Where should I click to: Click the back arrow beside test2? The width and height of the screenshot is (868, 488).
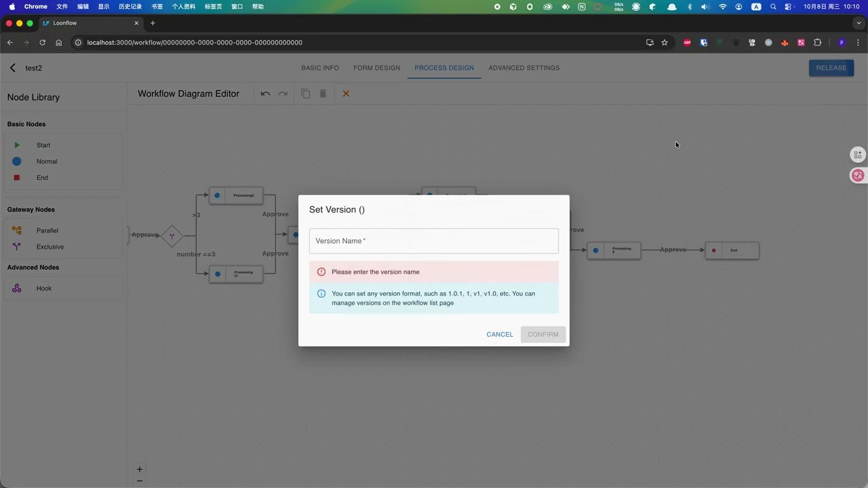click(x=13, y=68)
